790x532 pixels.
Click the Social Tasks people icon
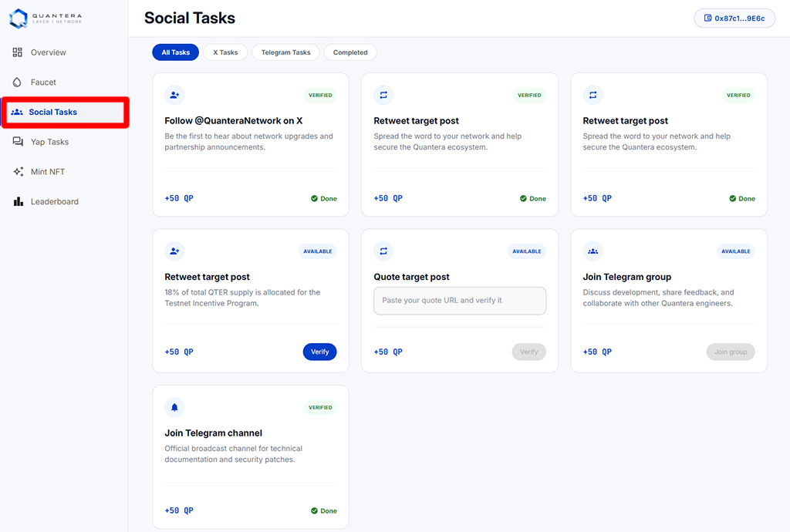17,113
